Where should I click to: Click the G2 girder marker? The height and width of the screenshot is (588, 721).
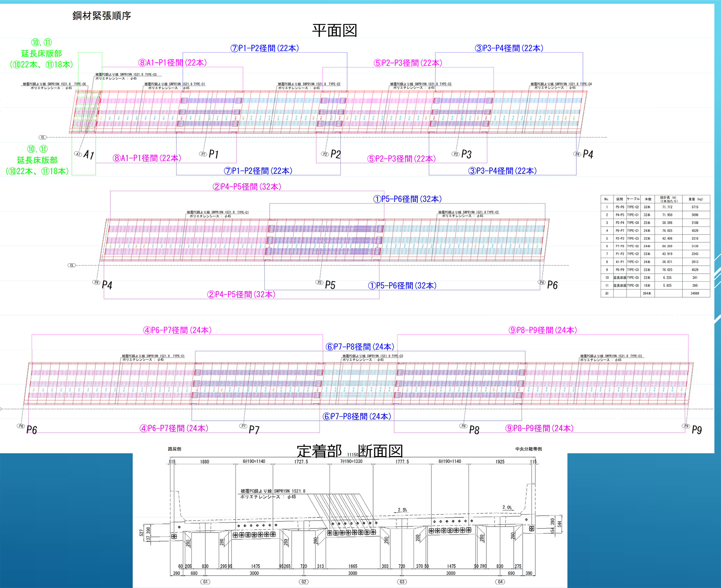click(304, 582)
